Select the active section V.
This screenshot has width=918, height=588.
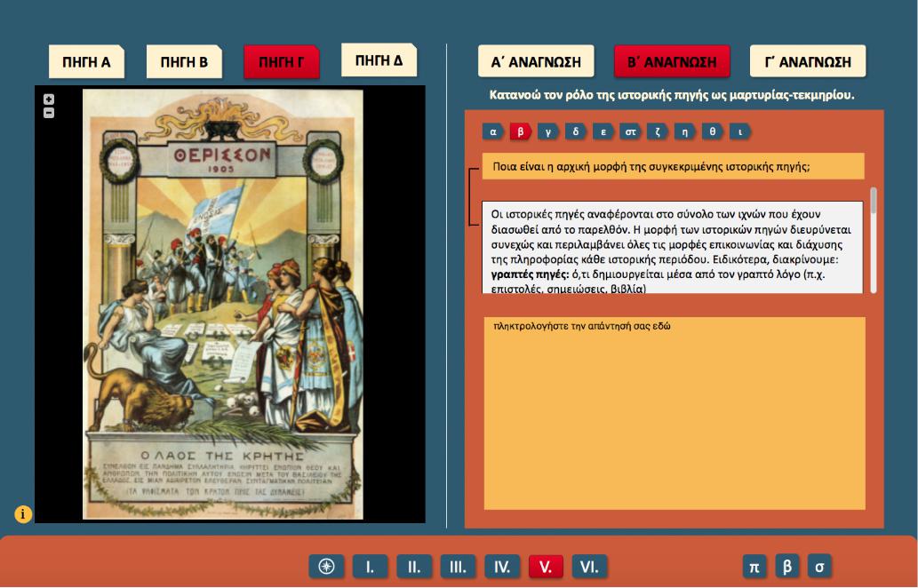546,567
